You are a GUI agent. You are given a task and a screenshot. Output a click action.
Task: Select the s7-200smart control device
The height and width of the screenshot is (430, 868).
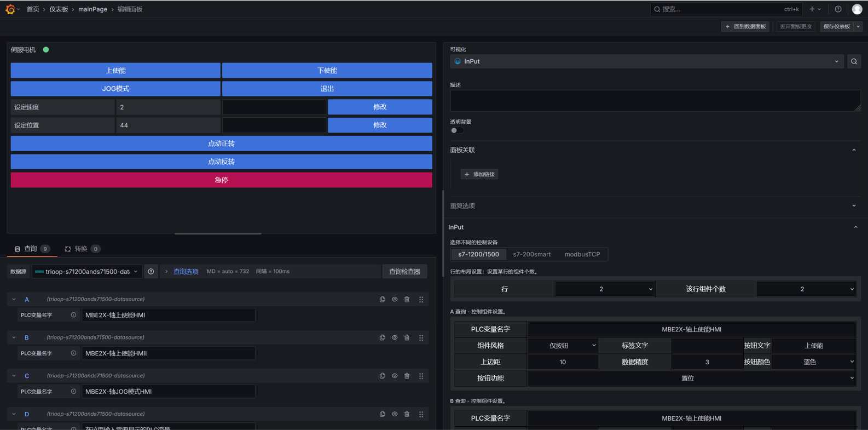[x=532, y=255]
